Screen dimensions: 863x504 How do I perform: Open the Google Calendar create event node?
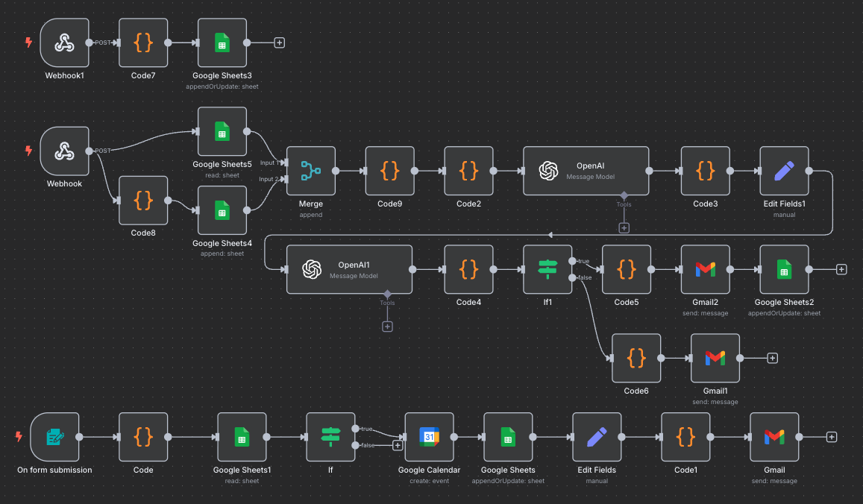pos(430,438)
